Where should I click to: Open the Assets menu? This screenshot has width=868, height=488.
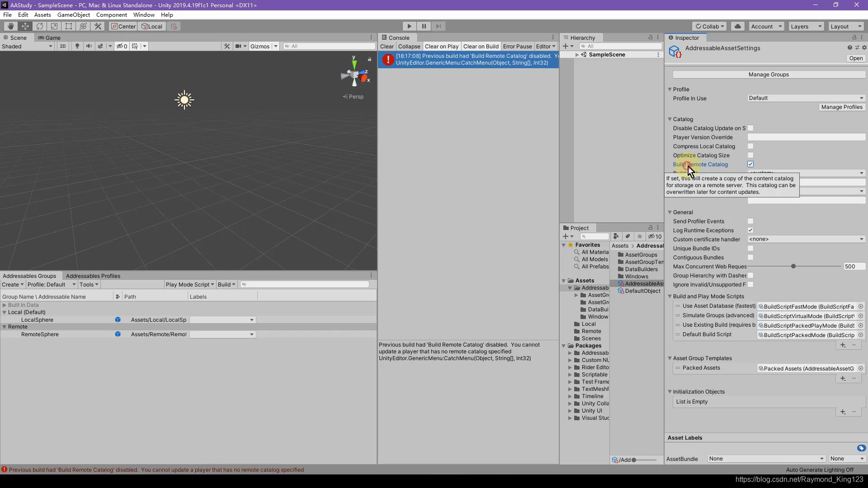coord(42,14)
